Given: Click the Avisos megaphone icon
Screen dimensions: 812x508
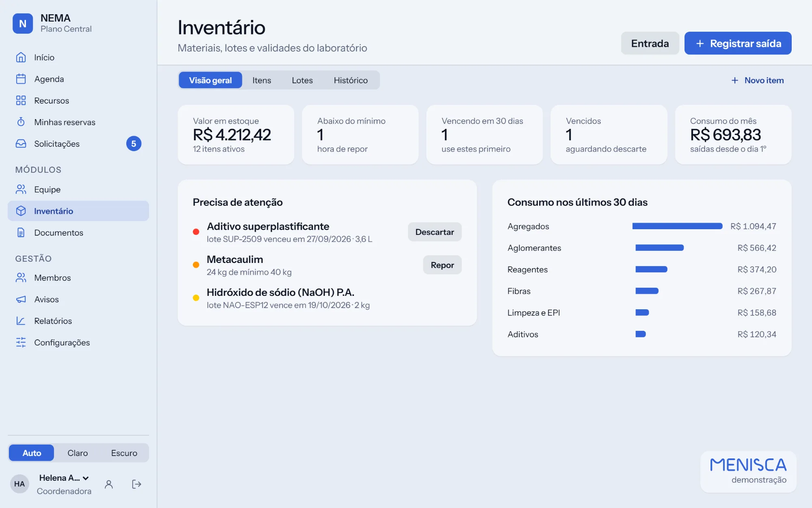Looking at the screenshot, I should 21,299.
